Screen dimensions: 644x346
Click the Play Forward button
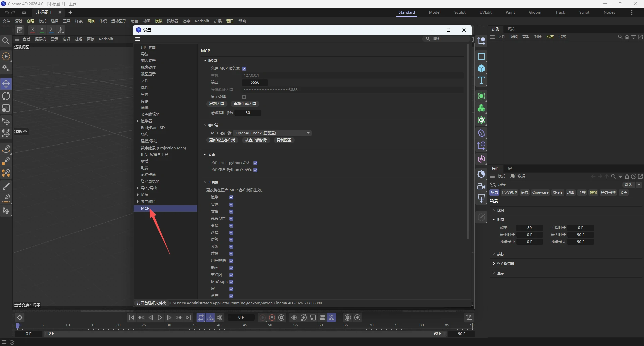(x=160, y=318)
